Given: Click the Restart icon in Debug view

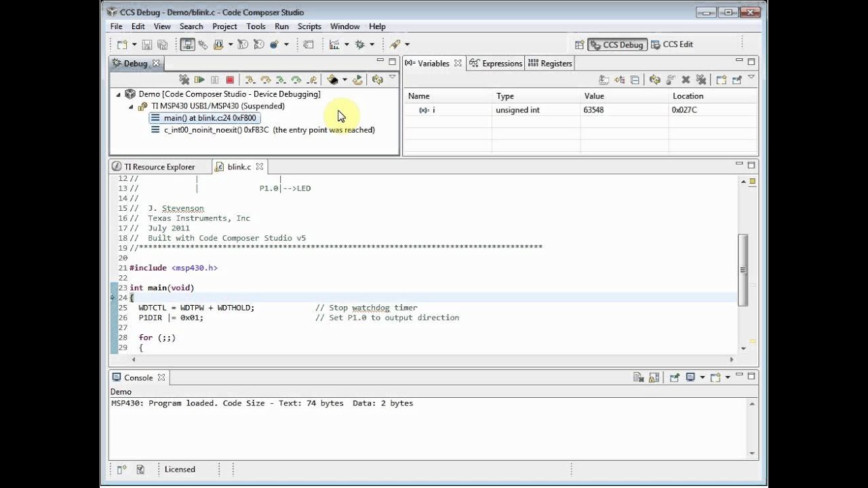Looking at the screenshot, I should pyautogui.click(x=357, y=79).
